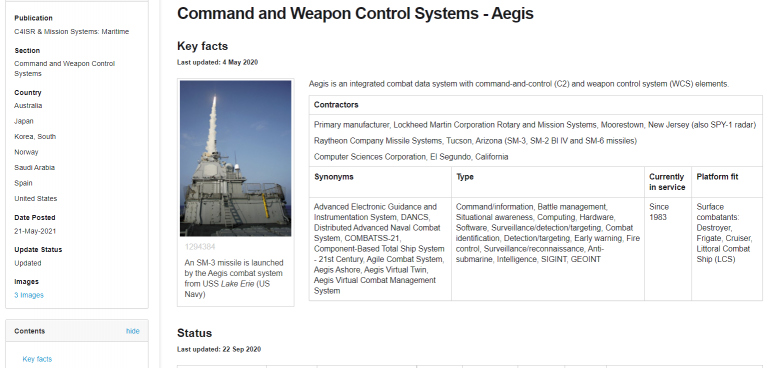Select United States under Country
The height and width of the screenshot is (368, 768).
tap(35, 198)
